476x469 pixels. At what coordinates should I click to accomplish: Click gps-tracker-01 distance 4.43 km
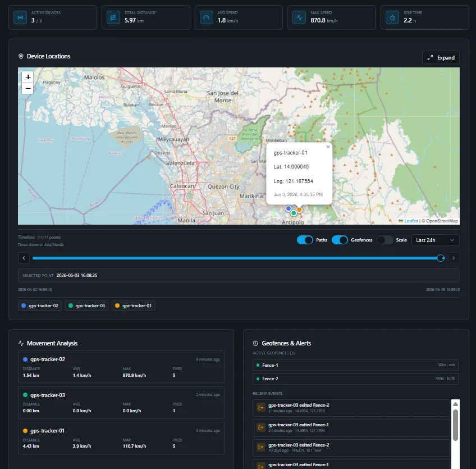(31, 446)
